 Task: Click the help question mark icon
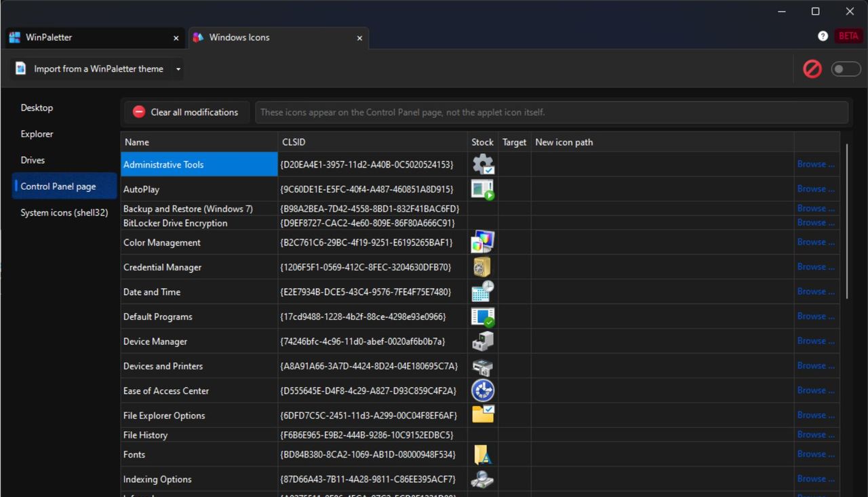pos(823,35)
